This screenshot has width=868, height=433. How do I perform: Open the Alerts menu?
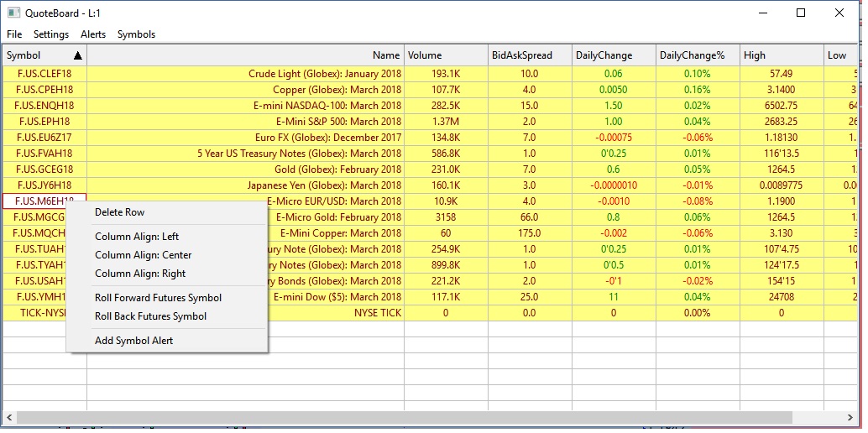pos(93,34)
